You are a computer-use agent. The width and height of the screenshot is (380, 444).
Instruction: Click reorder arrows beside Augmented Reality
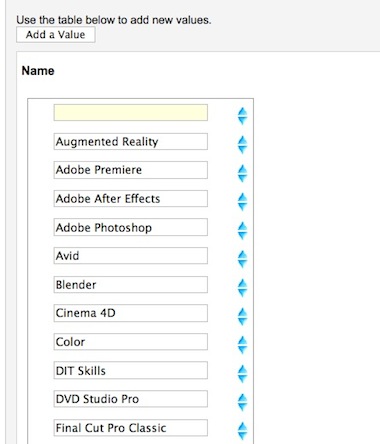(242, 145)
